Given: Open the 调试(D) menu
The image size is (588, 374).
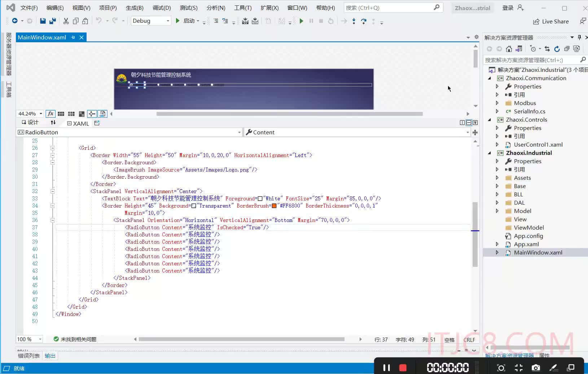Looking at the screenshot, I should click(x=161, y=8).
